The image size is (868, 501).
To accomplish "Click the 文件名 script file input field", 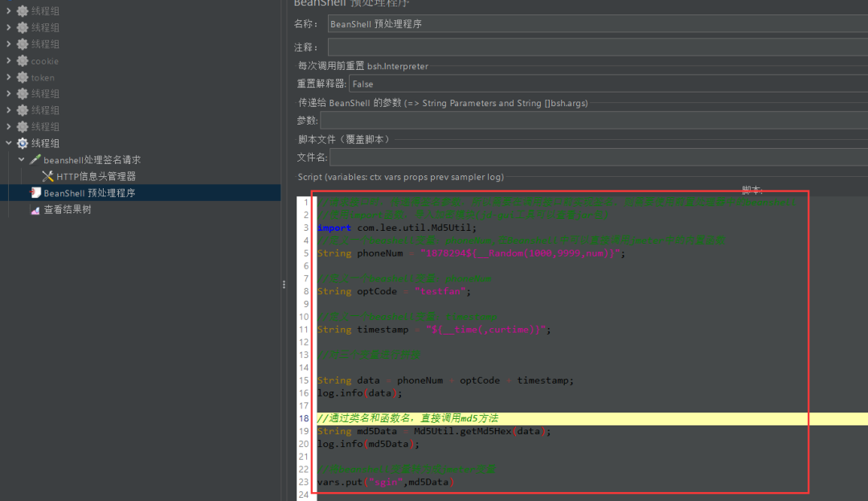I will 599,158.
